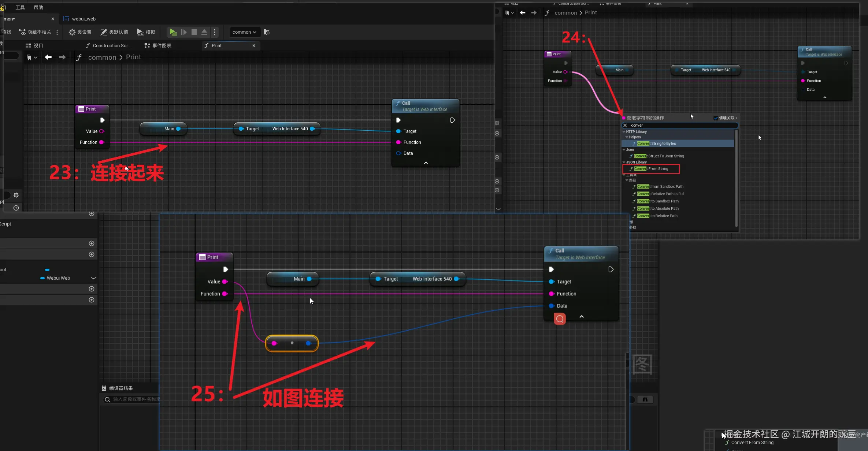
Task: Click the find-in-content-browser folder icon
Action: pyautogui.click(x=267, y=32)
